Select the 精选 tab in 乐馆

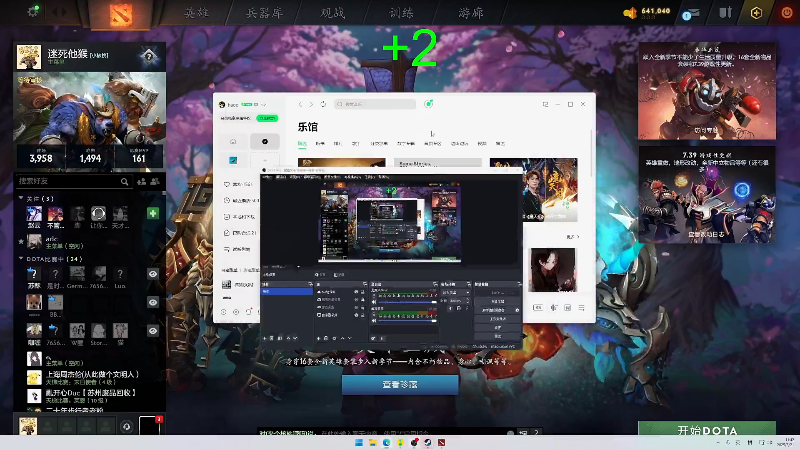coord(302,144)
